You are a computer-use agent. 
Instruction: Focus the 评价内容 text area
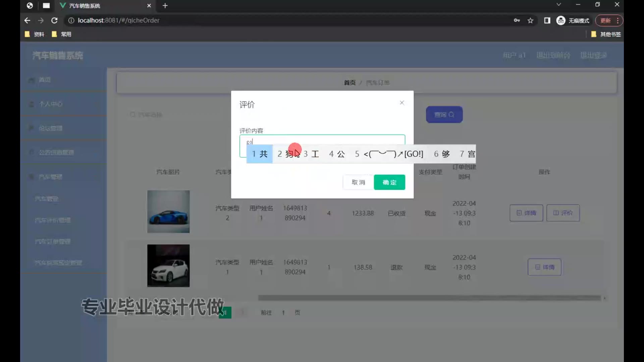point(322,146)
